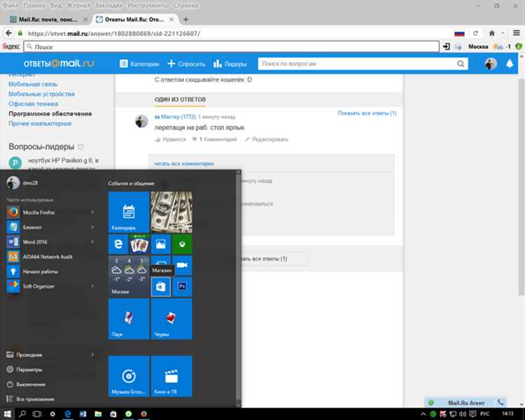The width and height of the screenshot is (525, 420).
Task: Click the notifications bell on Ответы
Action: pyautogui.click(x=510, y=64)
